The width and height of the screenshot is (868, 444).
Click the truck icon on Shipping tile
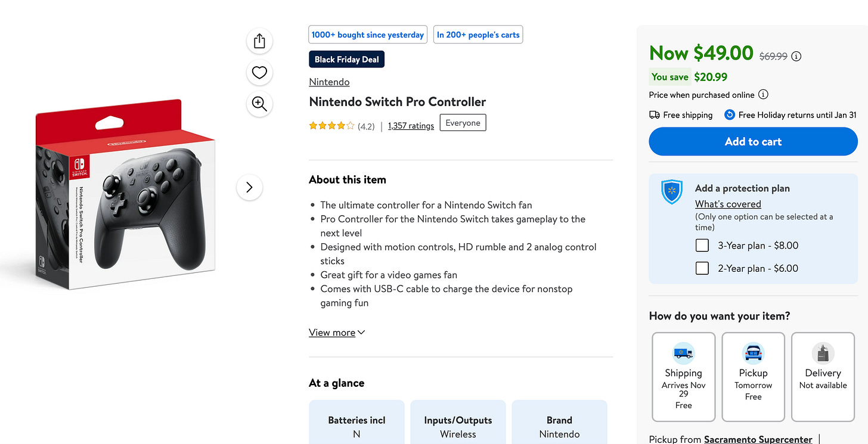(x=683, y=353)
